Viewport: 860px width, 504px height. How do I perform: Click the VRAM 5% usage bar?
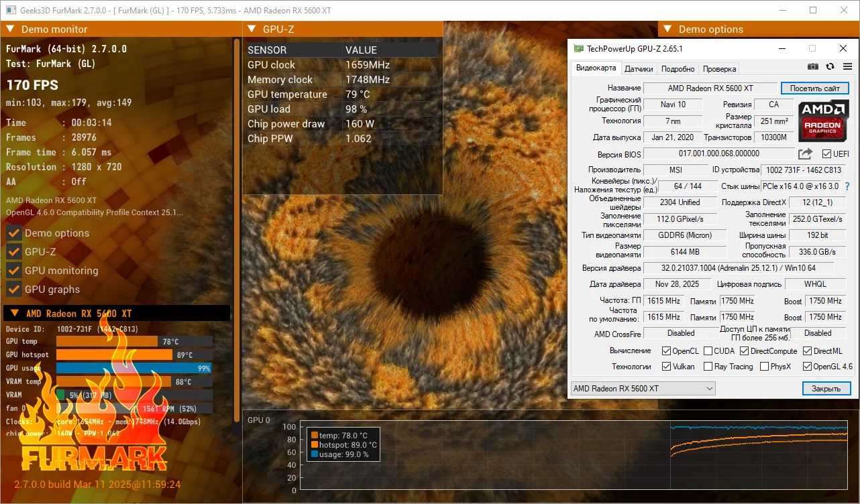point(134,395)
